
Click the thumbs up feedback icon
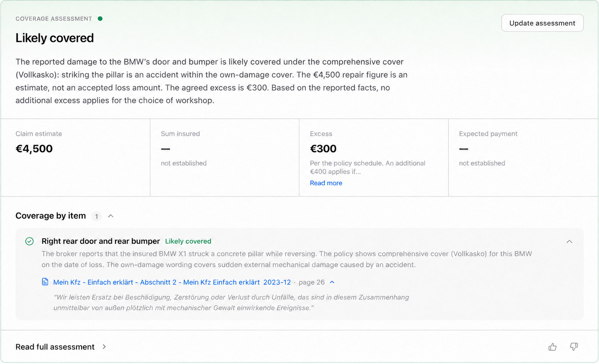coord(552,347)
